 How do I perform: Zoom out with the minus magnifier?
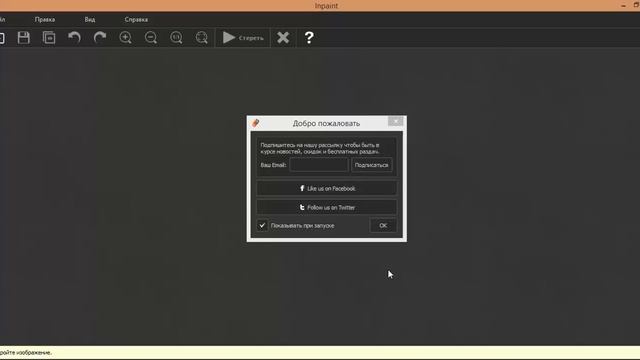(x=151, y=38)
